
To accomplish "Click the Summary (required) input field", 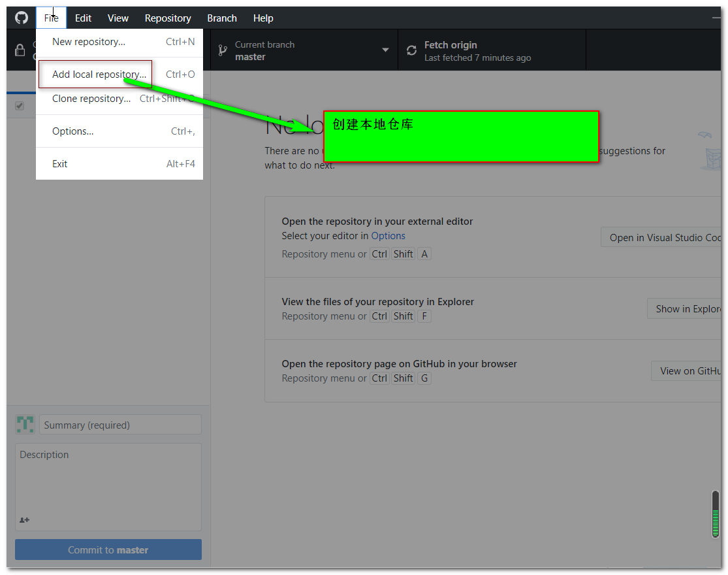I will tap(120, 425).
